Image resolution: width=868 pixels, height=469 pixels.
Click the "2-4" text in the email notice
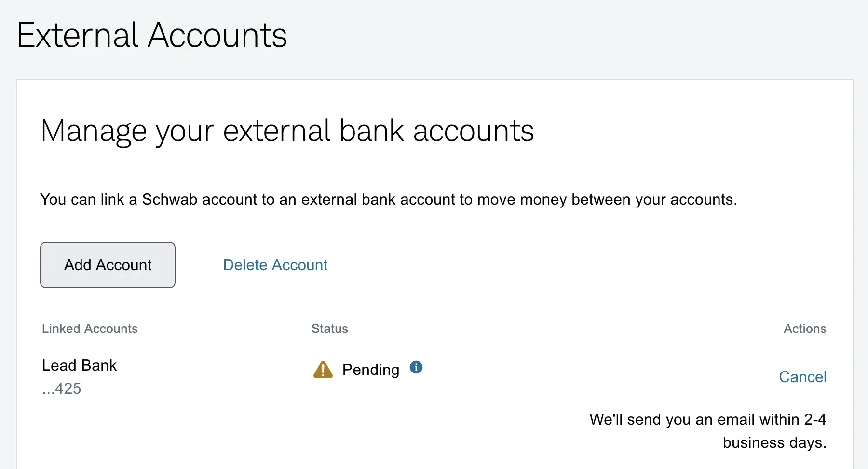tap(815, 419)
